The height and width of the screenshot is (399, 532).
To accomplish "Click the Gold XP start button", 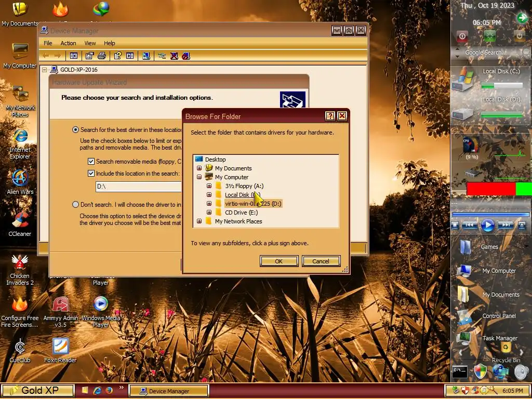I will 37,391.
